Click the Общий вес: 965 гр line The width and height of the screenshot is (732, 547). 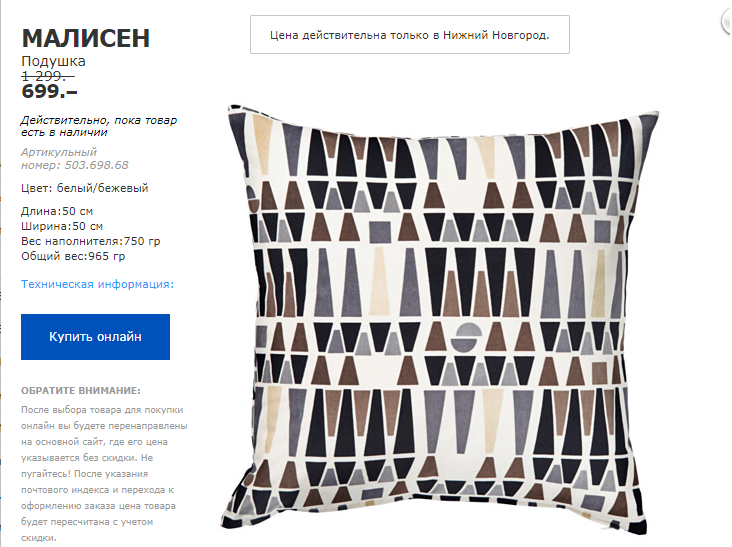coord(73,256)
